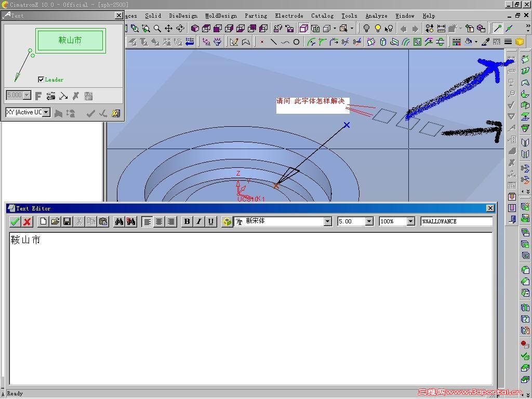Set left text alignment
The image size is (532, 399).
click(147, 221)
